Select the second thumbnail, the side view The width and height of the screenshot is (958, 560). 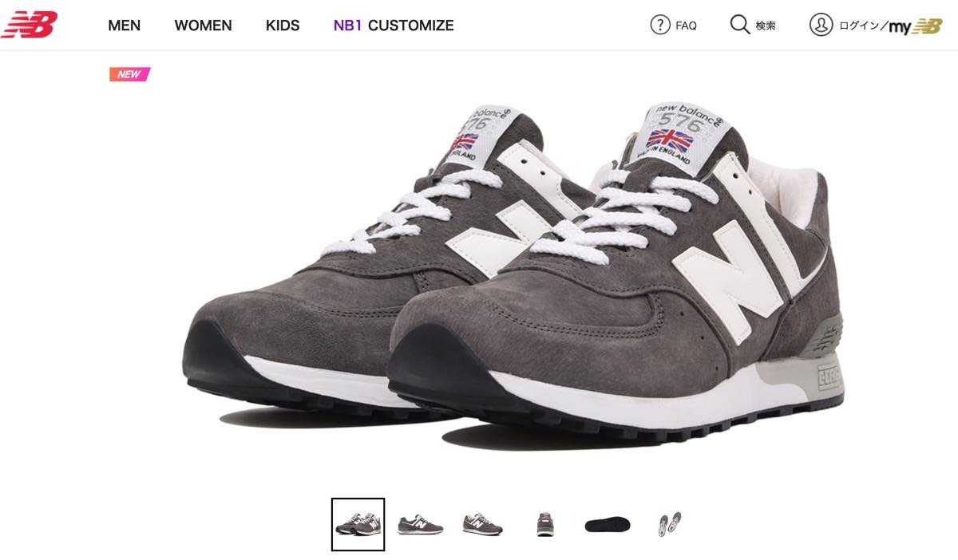tap(420, 524)
